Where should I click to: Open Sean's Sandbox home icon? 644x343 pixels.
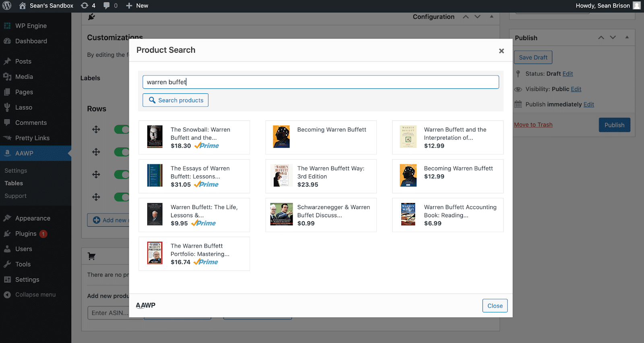23,6
